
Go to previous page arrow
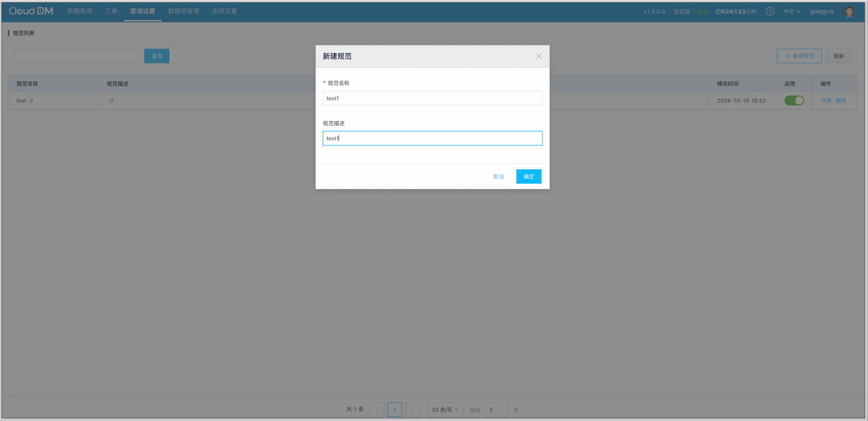(x=377, y=409)
